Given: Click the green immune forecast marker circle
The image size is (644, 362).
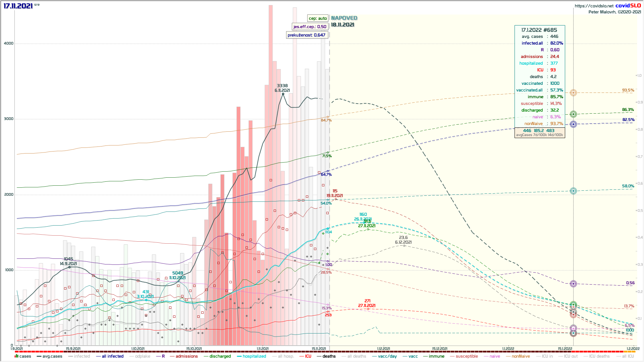Looking at the screenshot, I should [574, 114].
